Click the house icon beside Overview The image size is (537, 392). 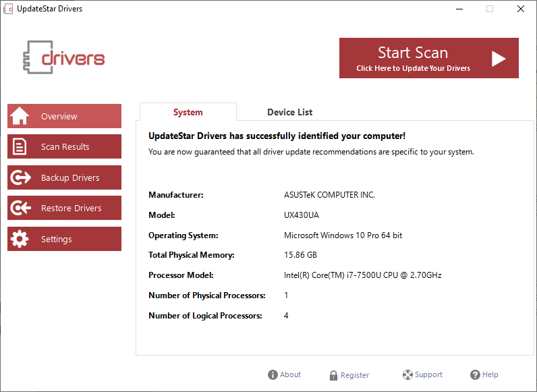click(20, 116)
